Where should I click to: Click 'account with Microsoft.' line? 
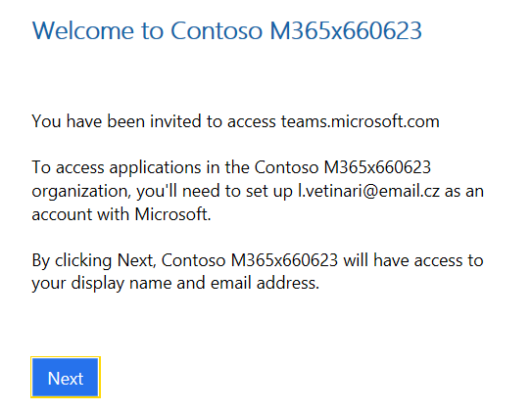tap(121, 214)
